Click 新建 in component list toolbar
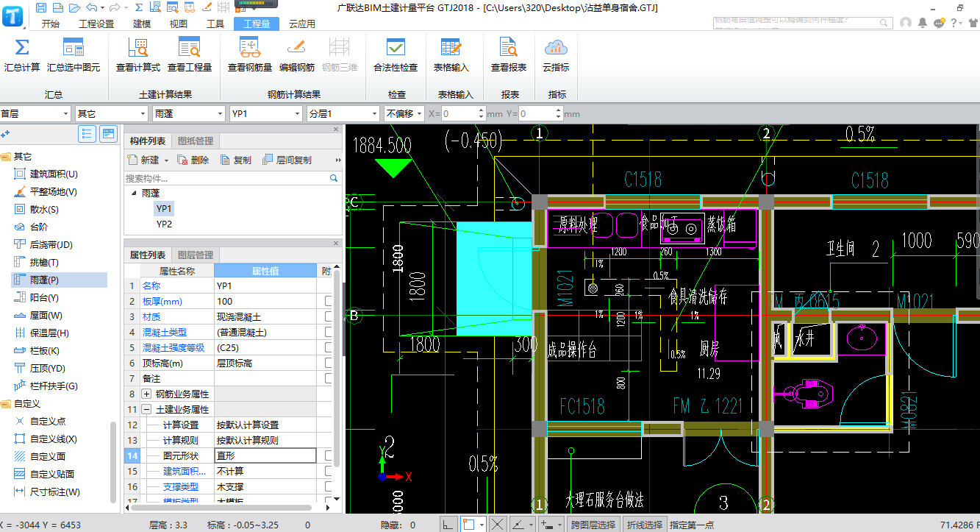The width and height of the screenshot is (980, 532). [148, 160]
